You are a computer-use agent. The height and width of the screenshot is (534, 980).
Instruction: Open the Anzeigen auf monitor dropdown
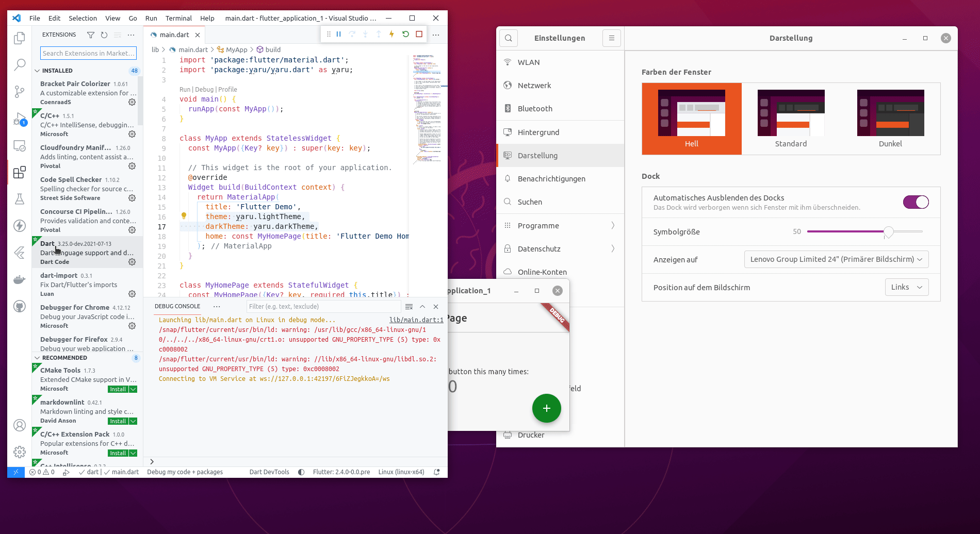[x=836, y=259]
